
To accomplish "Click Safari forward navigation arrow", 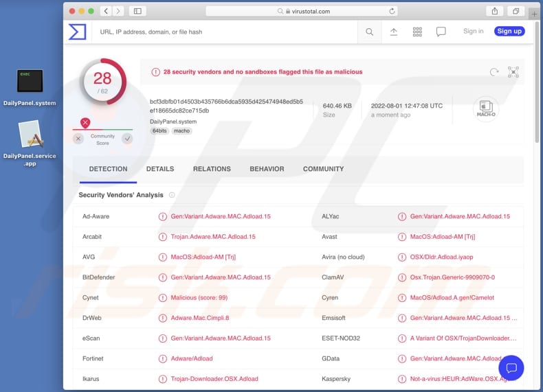I will pos(118,11).
